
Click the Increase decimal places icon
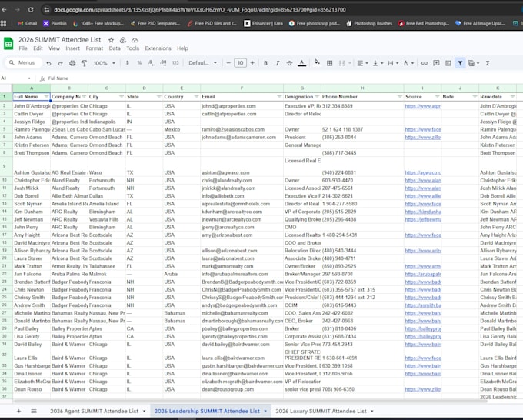click(163, 63)
